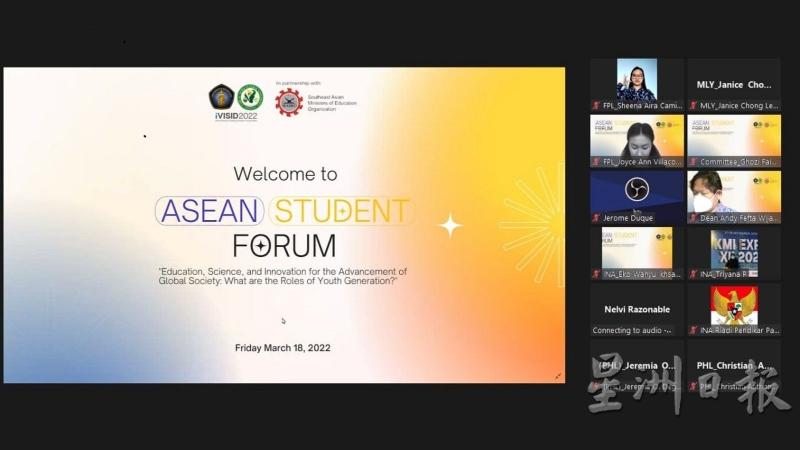This screenshot has height=450, width=800.
Task: Select the Nelvi Razonable participant tile
Action: 637,309
